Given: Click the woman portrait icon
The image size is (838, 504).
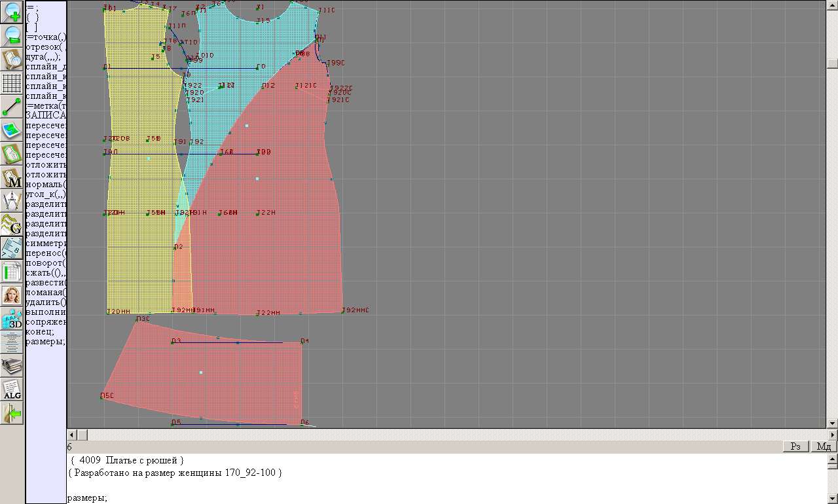Looking at the screenshot, I should (12, 295).
